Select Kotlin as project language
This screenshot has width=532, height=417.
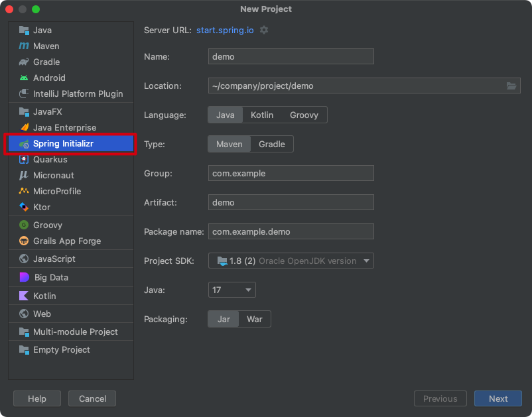tap(262, 115)
